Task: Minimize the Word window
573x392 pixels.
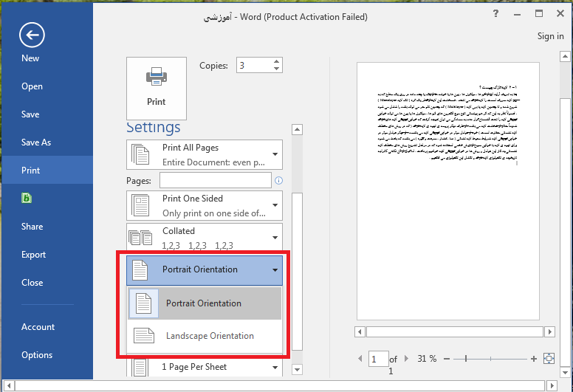Action: (517, 14)
